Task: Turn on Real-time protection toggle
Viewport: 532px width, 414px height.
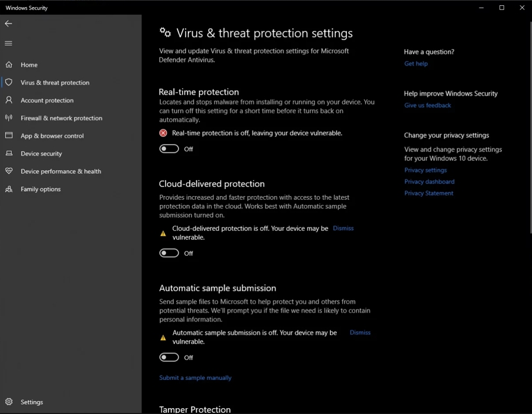Action: pos(169,149)
